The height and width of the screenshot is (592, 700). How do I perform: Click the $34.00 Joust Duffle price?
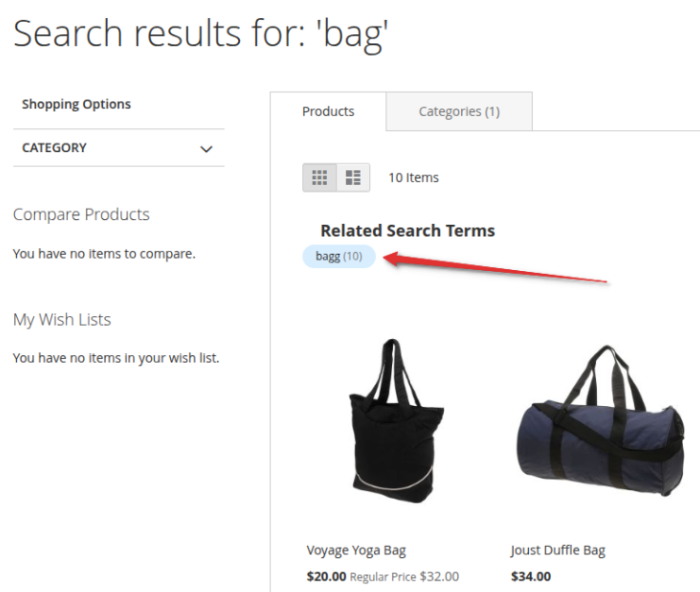[531, 576]
